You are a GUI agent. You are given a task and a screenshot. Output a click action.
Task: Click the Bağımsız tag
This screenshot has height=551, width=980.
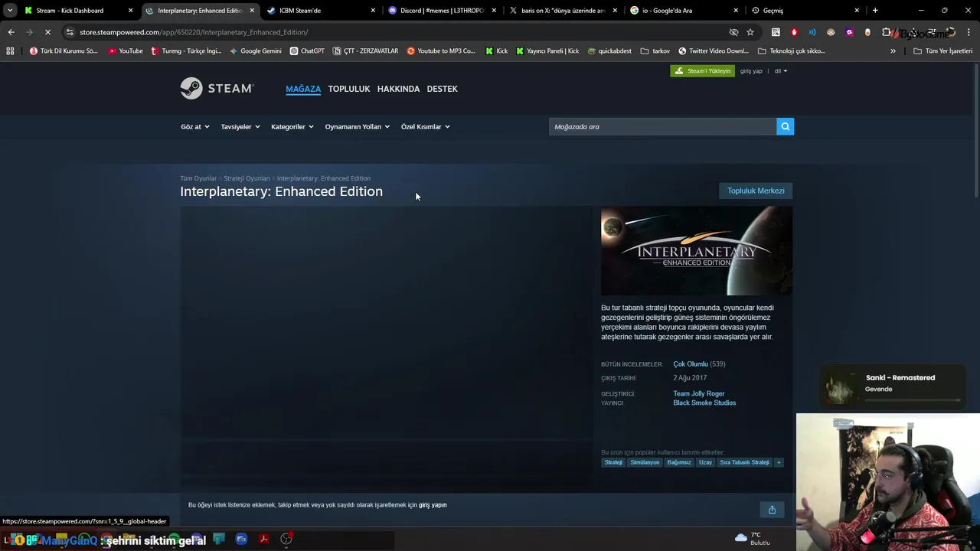pyautogui.click(x=679, y=462)
